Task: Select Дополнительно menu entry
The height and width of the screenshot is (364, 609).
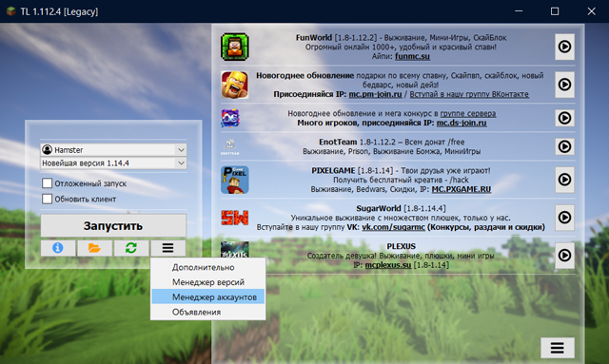Action: [208, 267]
